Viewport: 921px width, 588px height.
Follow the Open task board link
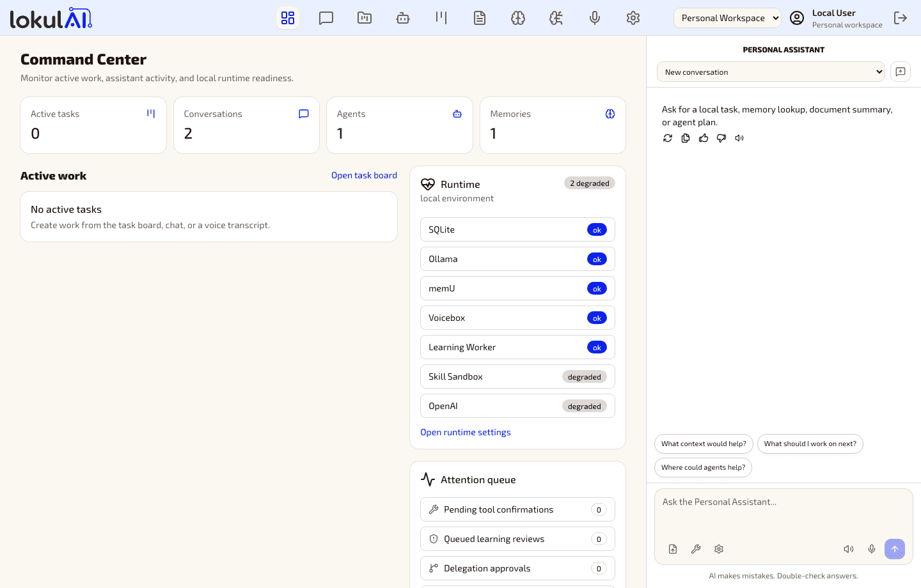364,175
